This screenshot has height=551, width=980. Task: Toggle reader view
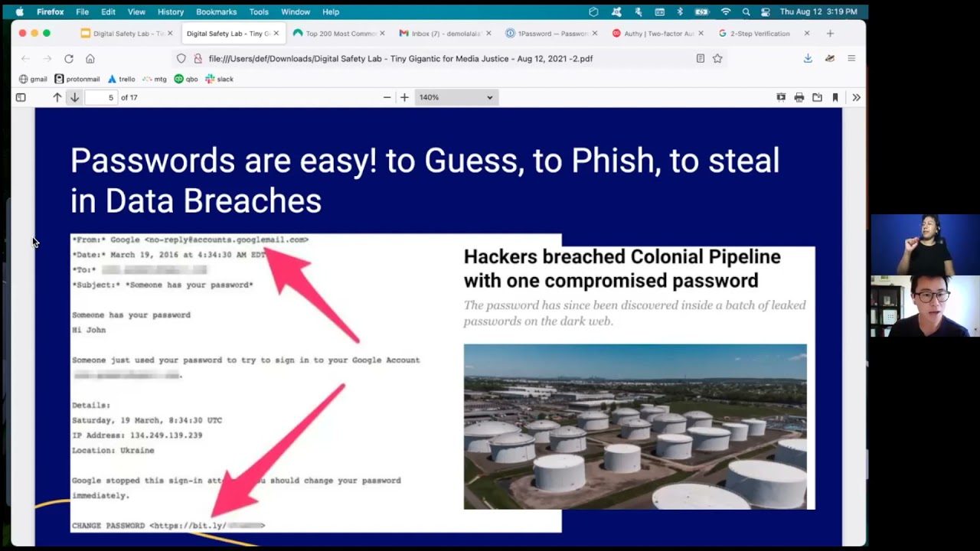tap(700, 58)
